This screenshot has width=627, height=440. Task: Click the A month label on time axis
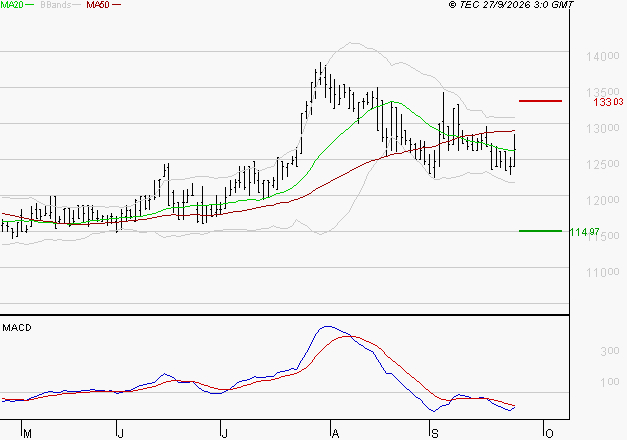pos(335,434)
